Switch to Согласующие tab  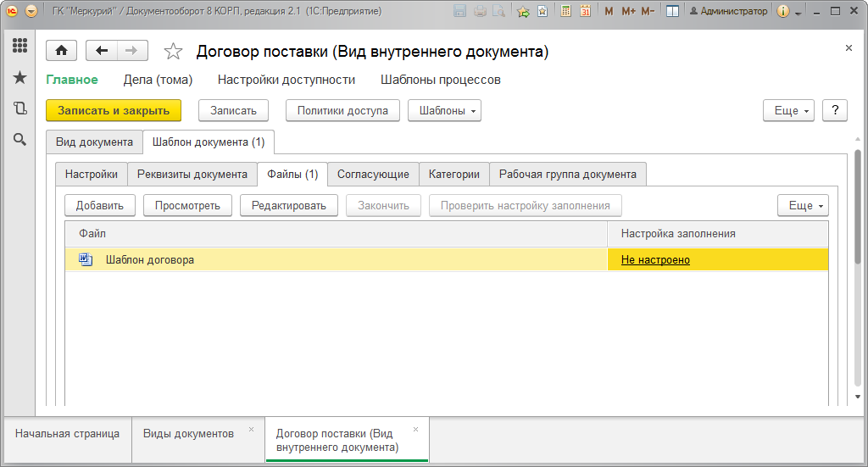tap(373, 175)
